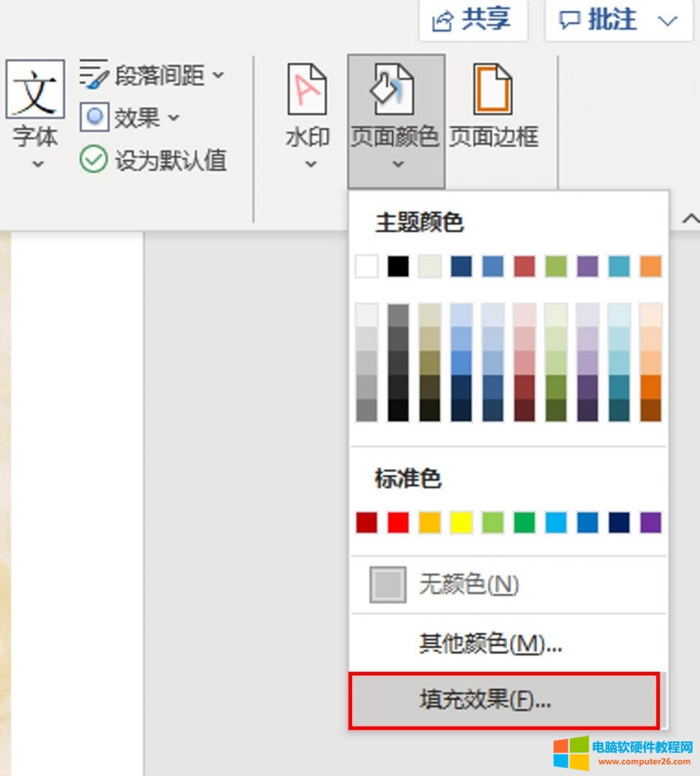Choose standard yellow swatch
Screen dimensions: 700x776
click(461, 522)
